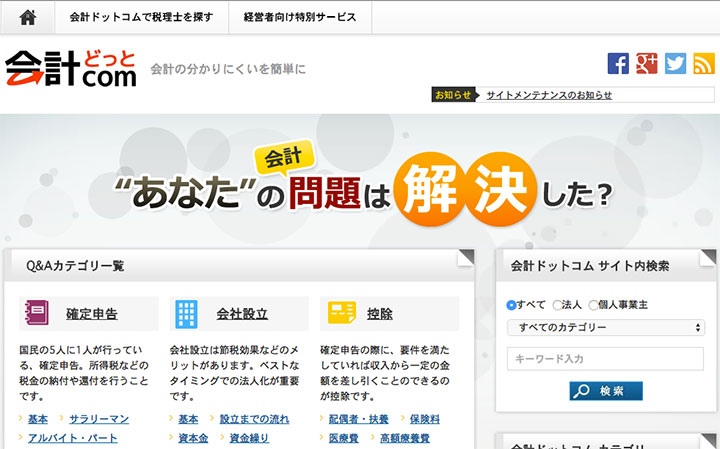The width and height of the screenshot is (720, 449).
Task: Go to the home icon in navigation bar
Action: pos(28,17)
